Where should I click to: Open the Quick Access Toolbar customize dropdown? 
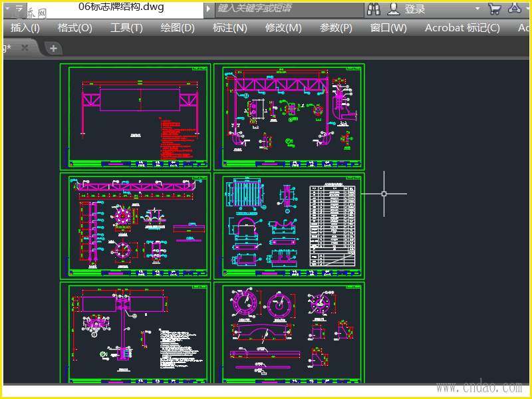(19, 8)
